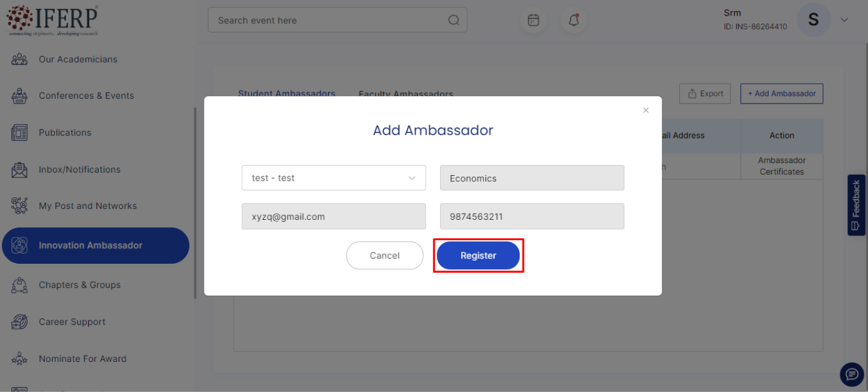868x392 pixels.
Task: Close the Add Ambassador modal
Action: (646, 110)
